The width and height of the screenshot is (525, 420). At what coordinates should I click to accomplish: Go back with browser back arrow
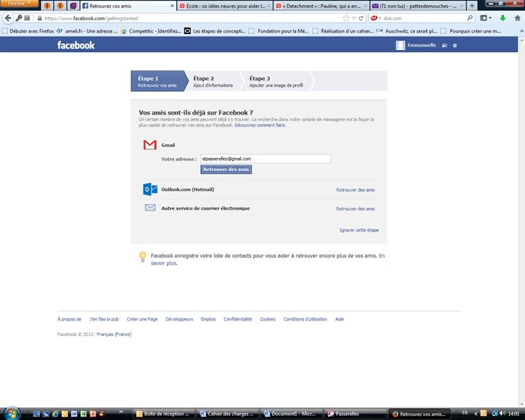pos(8,18)
